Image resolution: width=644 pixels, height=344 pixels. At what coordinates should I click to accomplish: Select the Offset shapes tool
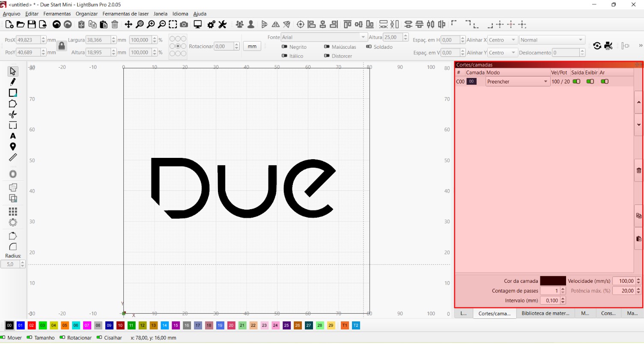point(13,174)
